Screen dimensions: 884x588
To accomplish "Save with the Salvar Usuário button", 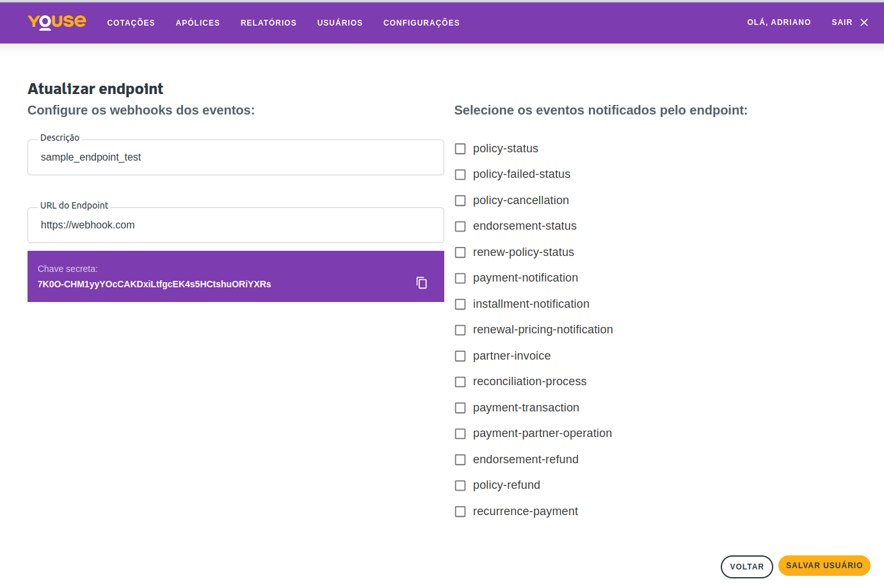I will pos(824,566).
